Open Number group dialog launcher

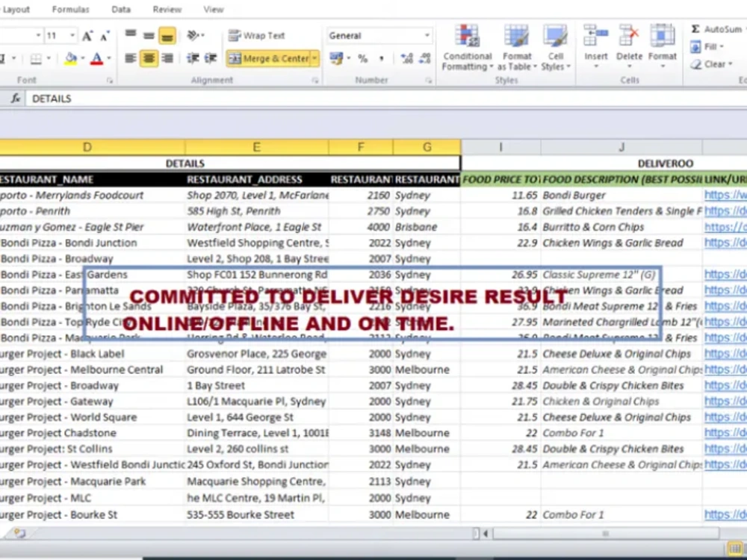coord(428,81)
